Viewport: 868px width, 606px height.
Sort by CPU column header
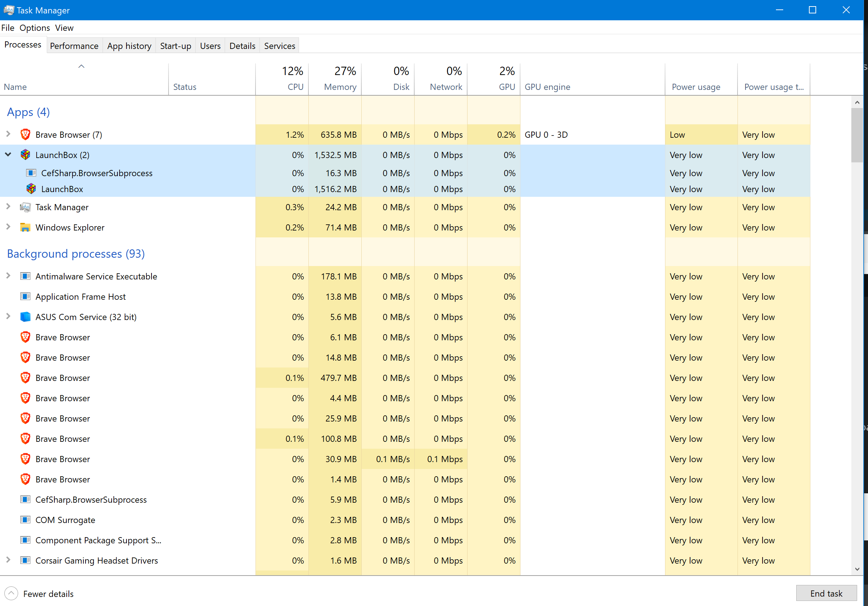click(x=282, y=79)
